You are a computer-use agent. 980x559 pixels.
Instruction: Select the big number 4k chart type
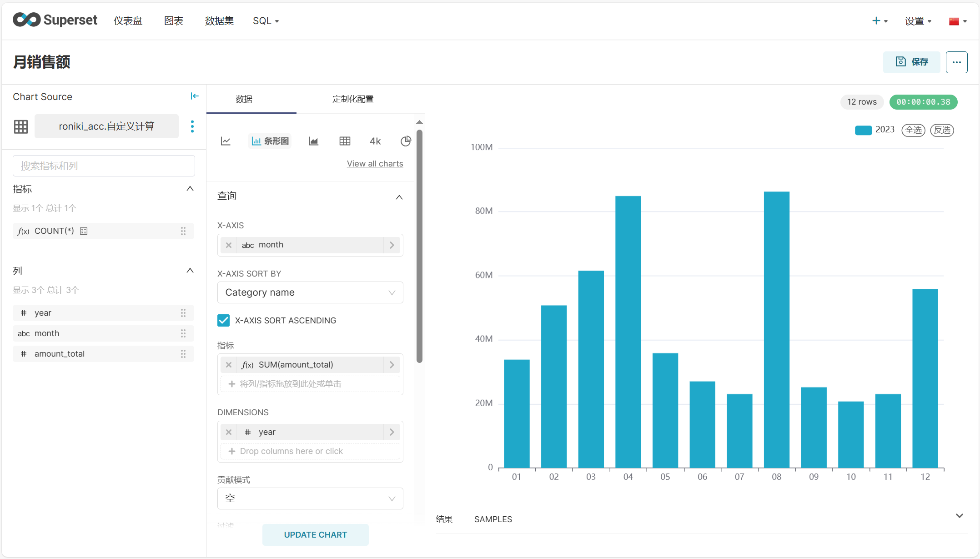coord(375,141)
